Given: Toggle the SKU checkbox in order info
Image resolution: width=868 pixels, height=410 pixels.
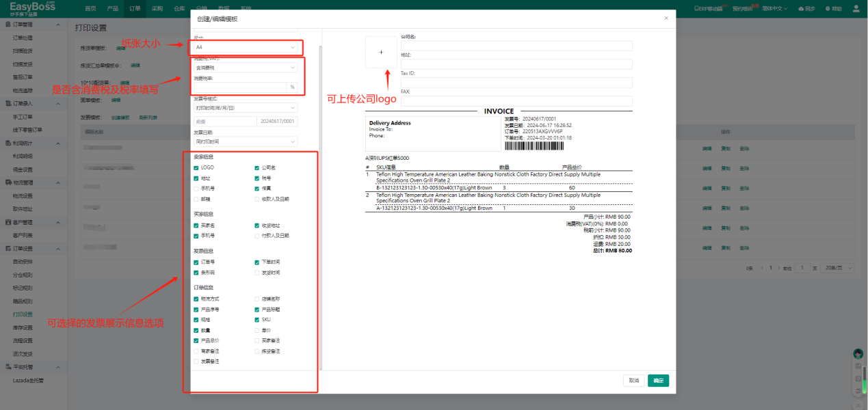Looking at the screenshot, I should (257, 319).
